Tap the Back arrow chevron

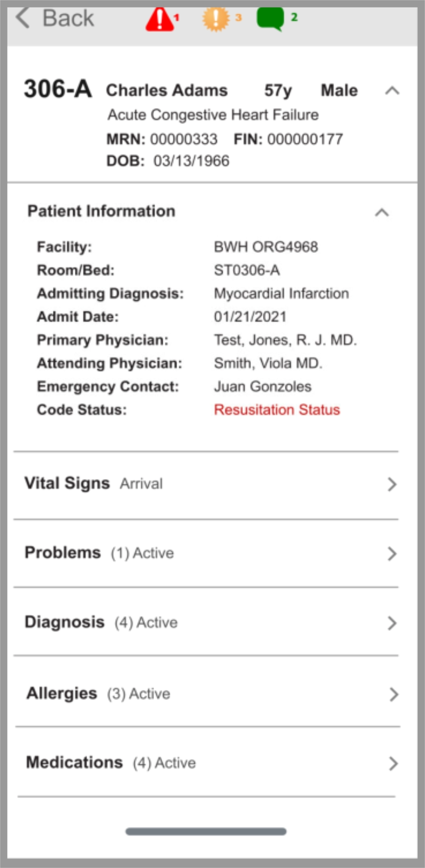(x=22, y=18)
